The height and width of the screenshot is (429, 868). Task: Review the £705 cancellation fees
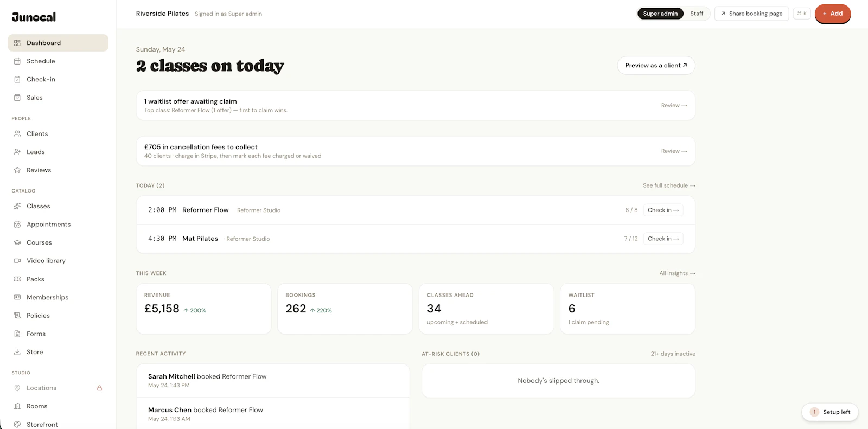674,151
